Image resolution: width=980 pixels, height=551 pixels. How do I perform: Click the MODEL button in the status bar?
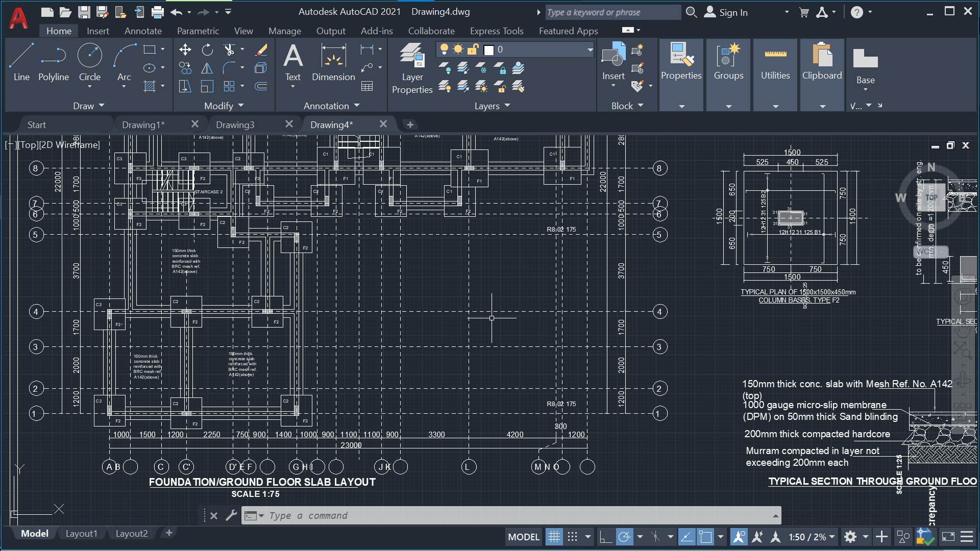click(523, 537)
